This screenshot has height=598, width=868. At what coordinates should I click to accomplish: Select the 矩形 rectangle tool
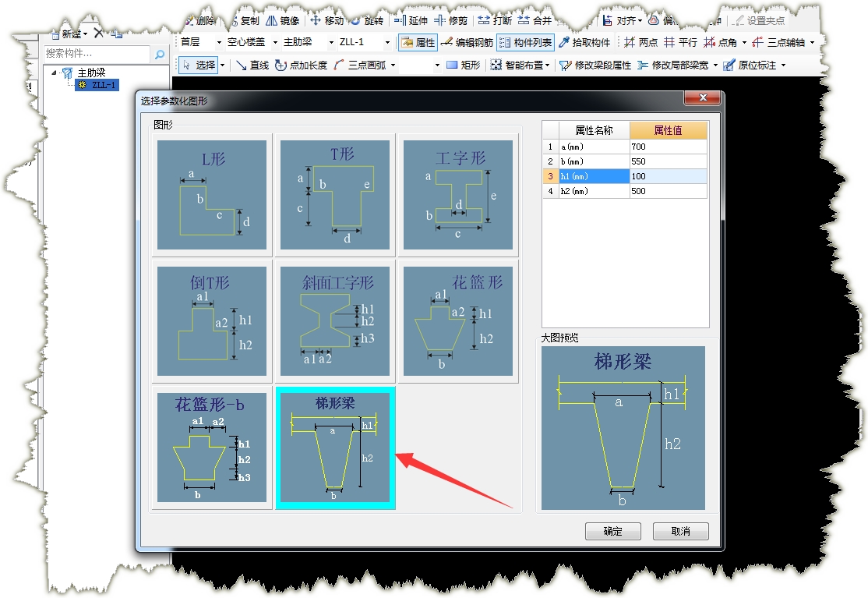tap(464, 65)
